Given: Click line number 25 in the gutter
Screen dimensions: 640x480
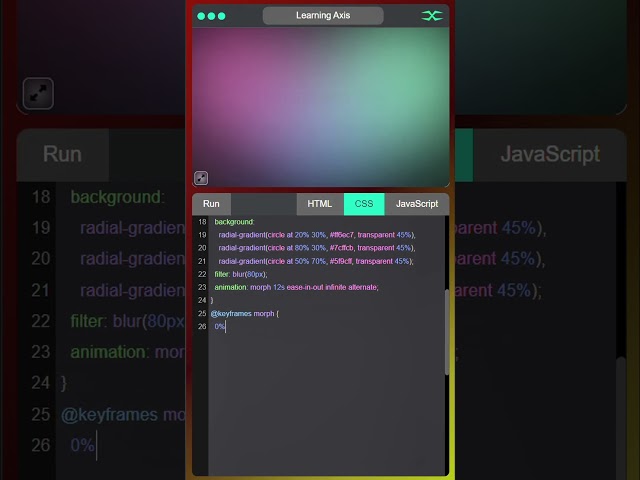Looking at the screenshot, I should pyautogui.click(x=202, y=313).
